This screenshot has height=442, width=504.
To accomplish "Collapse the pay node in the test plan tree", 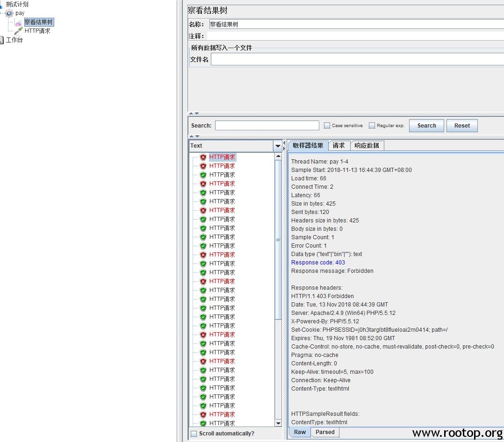I will click(x=1, y=13).
